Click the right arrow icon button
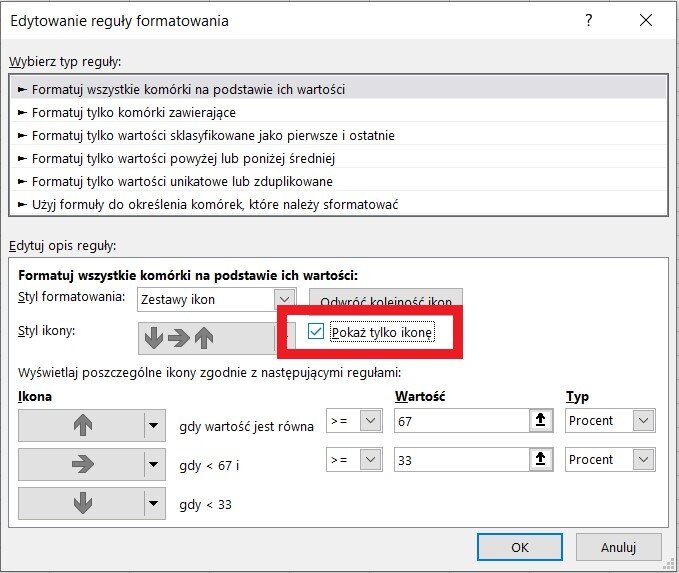This screenshot has width=679, height=573. (x=81, y=463)
